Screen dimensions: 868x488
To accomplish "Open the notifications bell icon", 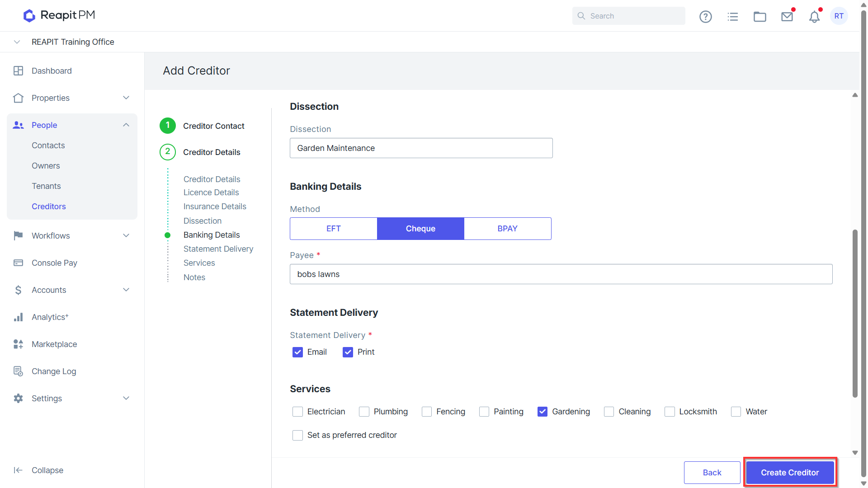I will pyautogui.click(x=814, y=17).
